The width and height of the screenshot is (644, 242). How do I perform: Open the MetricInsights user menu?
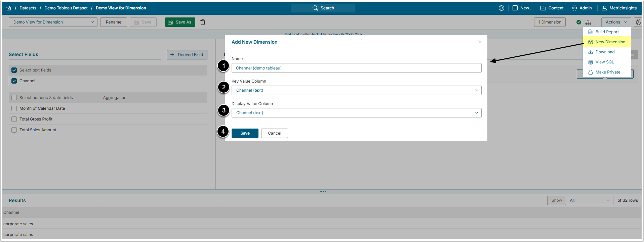tap(619, 8)
